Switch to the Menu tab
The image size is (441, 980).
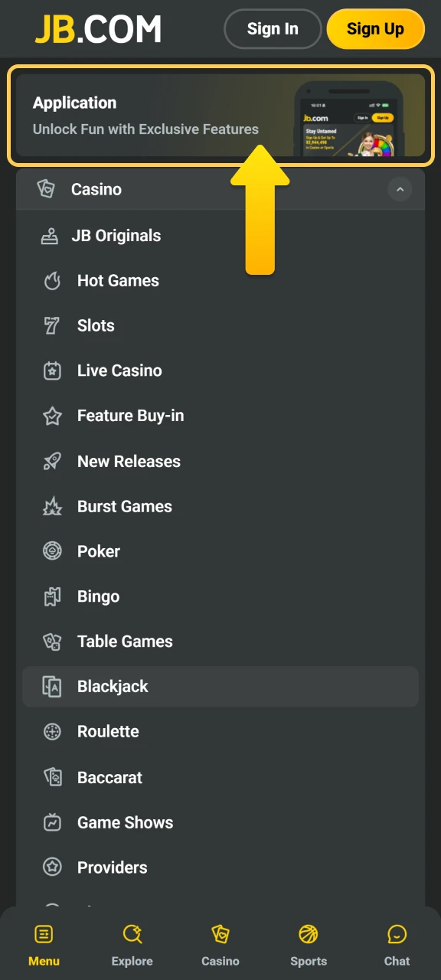click(x=44, y=943)
